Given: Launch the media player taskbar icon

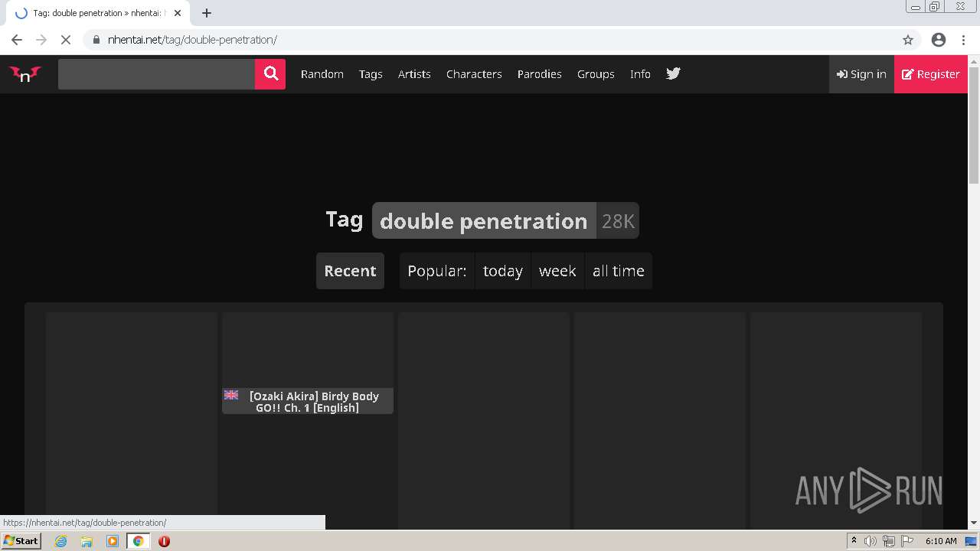Looking at the screenshot, I should 113,541.
